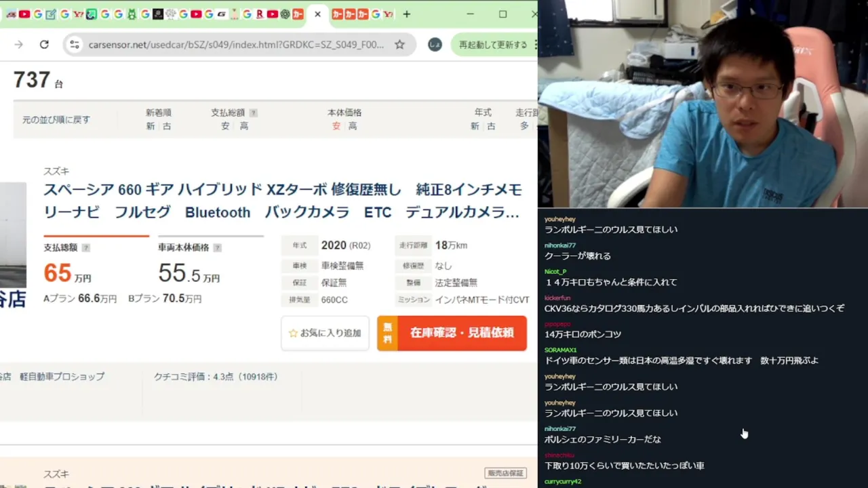This screenshot has height=488, width=868.
Task: Click currycurry42 username in chat
Action: pyautogui.click(x=563, y=482)
